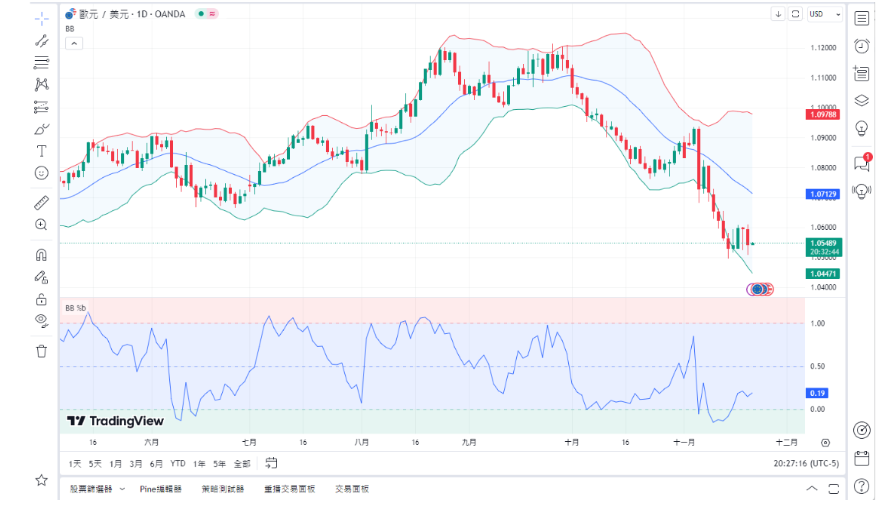Click the 0.19 %b value label
This screenshot has height=519, width=881.
point(818,393)
